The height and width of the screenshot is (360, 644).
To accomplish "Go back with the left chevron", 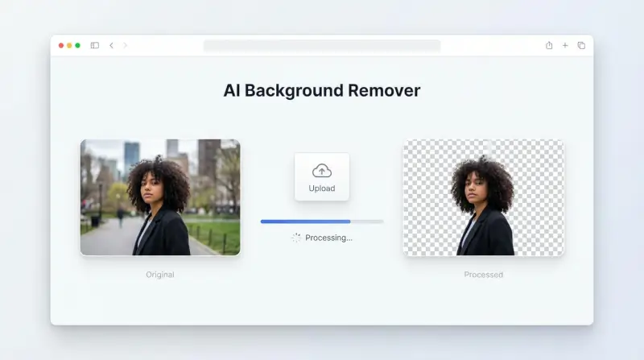I will pyautogui.click(x=111, y=45).
